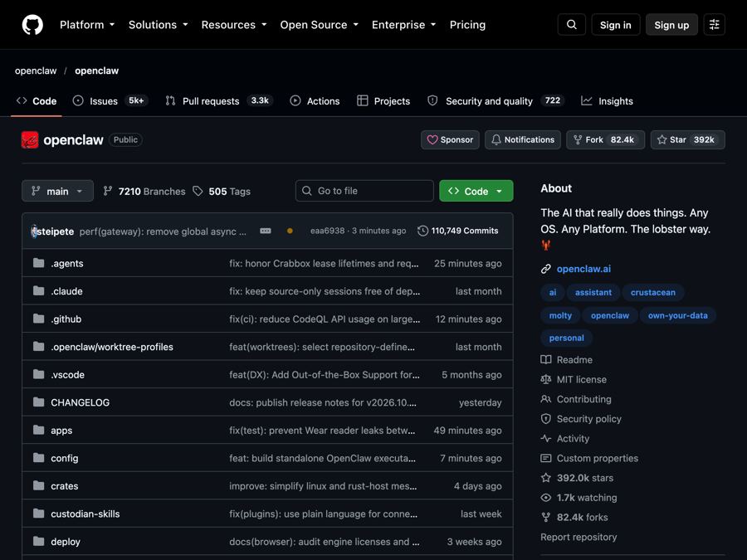
Task: Expand commit message ellipsis button
Action: [x=266, y=231]
